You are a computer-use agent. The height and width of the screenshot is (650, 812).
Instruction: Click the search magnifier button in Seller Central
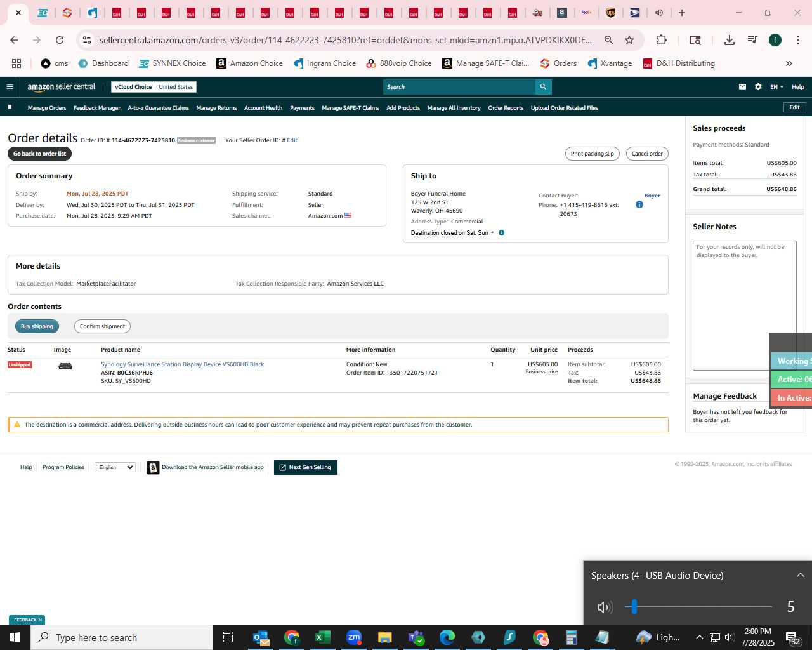click(x=543, y=87)
